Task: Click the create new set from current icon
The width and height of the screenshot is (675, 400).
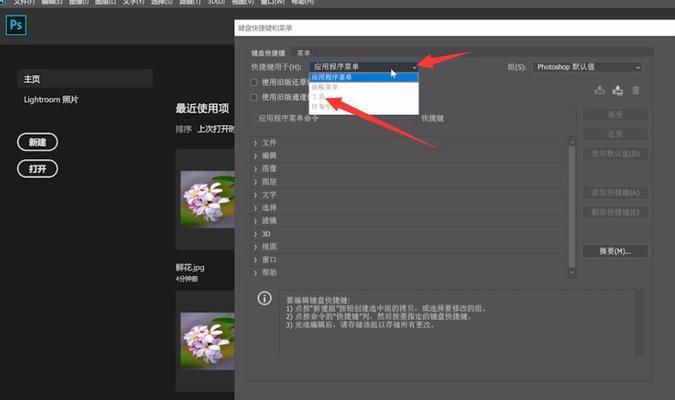Action: pyautogui.click(x=618, y=90)
